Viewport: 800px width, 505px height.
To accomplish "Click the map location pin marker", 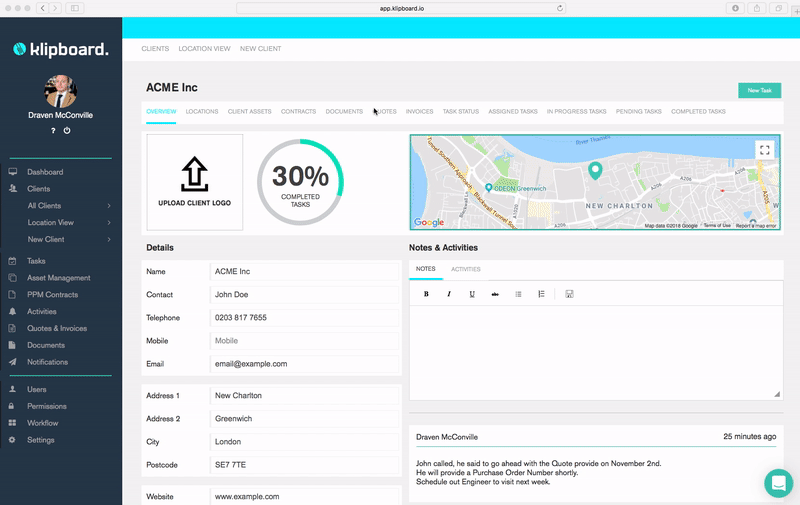I will click(595, 170).
